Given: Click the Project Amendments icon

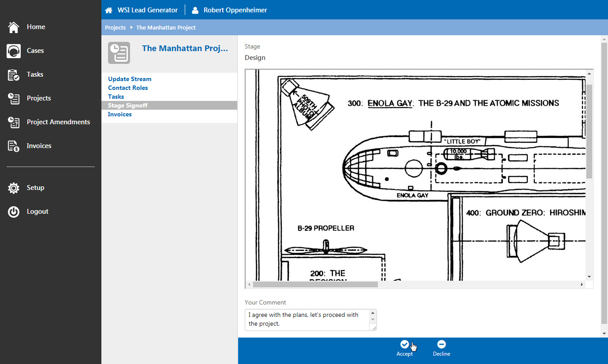Looking at the screenshot, I should pos(14,122).
